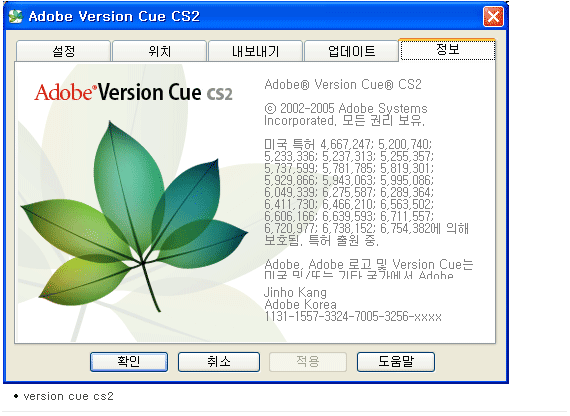Cancel using the 취소 button
Viewport: 570px width, 416px height.
point(219,362)
